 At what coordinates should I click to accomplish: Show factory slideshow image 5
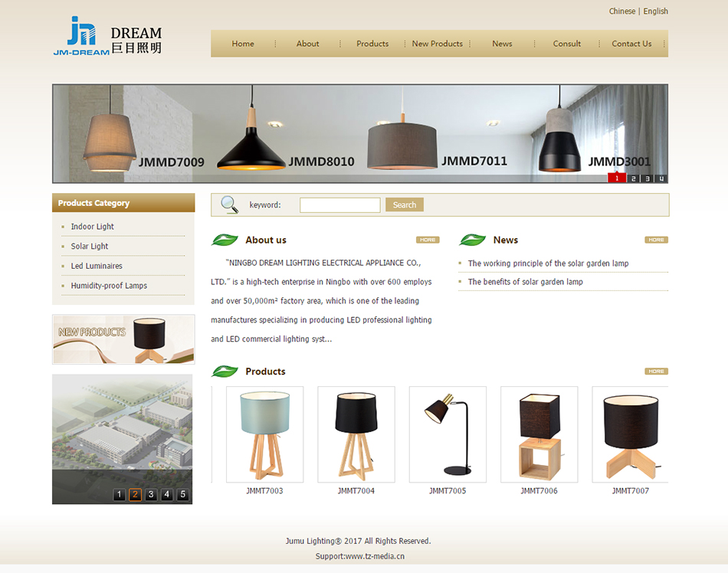pos(183,495)
